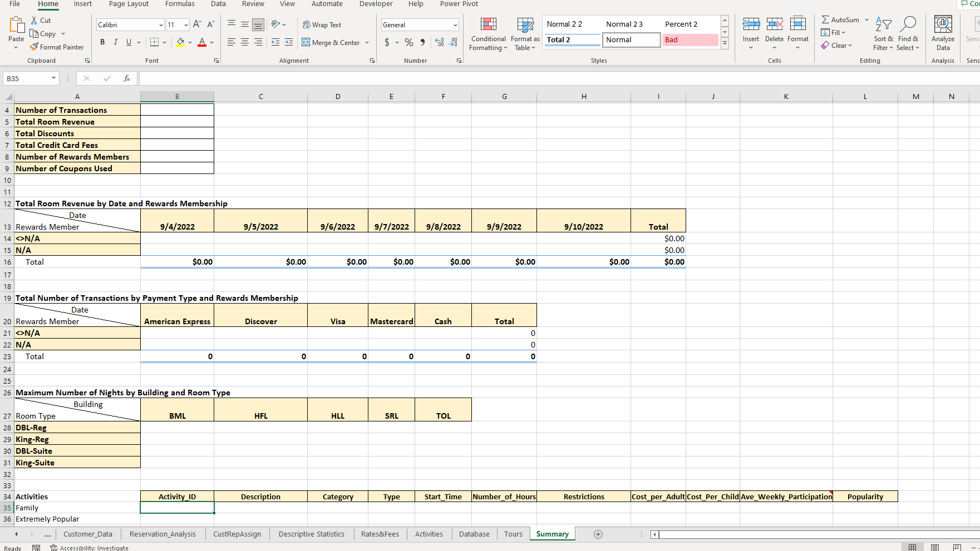Image resolution: width=980 pixels, height=551 pixels.
Task: Toggle Wrap Text
Action: click(x=322, y=24)
